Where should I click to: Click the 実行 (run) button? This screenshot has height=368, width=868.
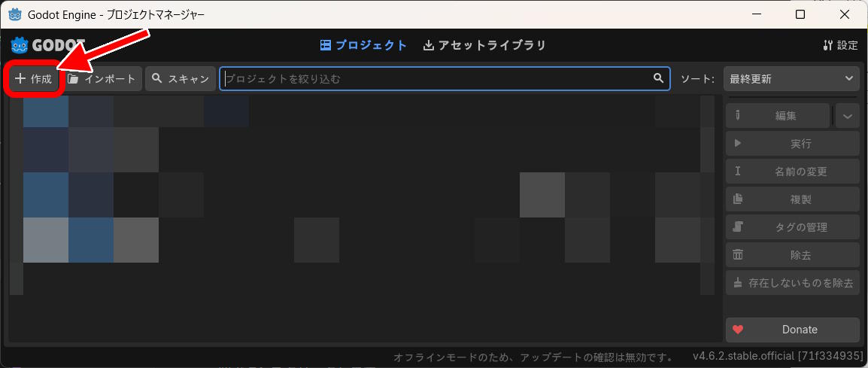793,144
